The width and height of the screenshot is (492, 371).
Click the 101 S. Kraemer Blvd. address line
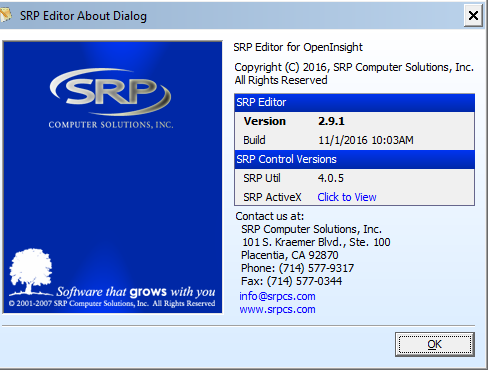[316, 242]
